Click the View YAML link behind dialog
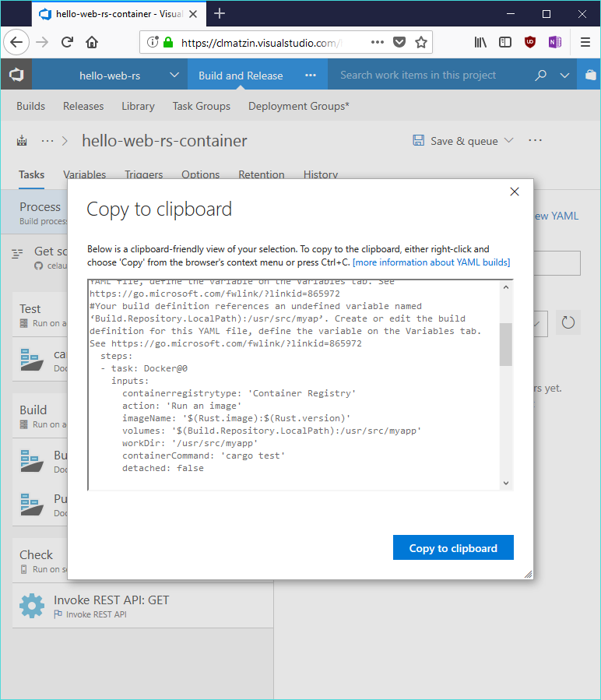The width and height of the screenshot is (601, 700). pyautogui.click(x=556, y=216)
